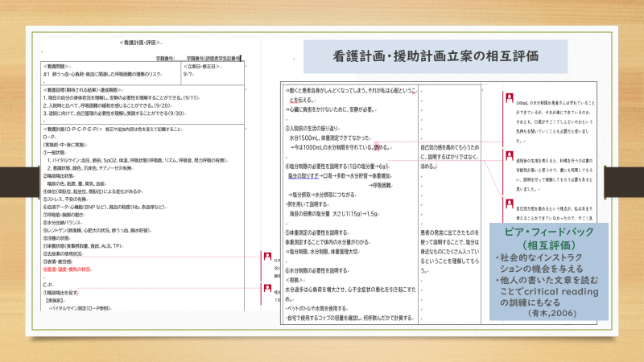Click the 患者の発言に出てきたものを note
The image size is (644, 362).
pyautogui.click(x=449, y=251)
